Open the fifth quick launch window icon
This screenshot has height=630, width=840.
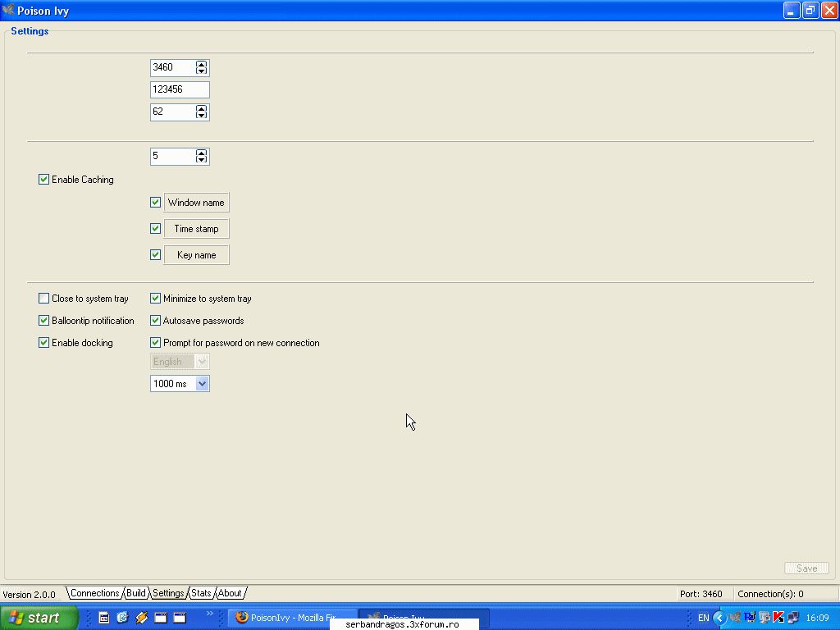pos(180,618)
